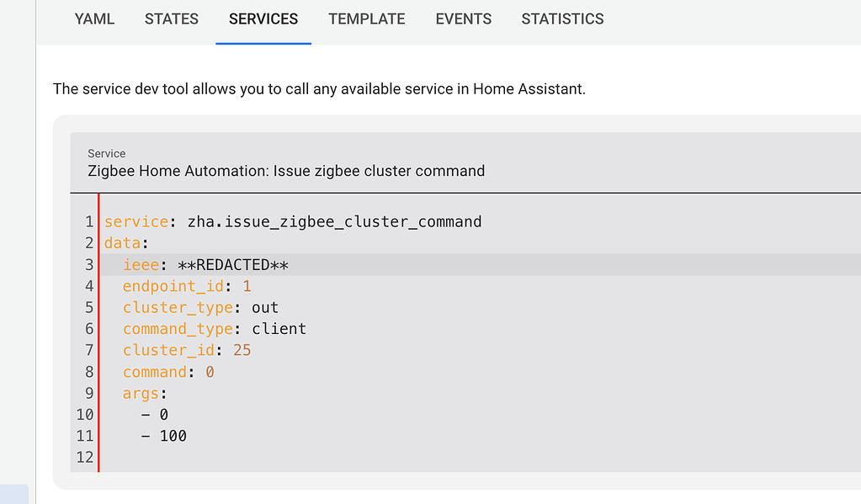
Task: Place cursor on the 'data:' line
Action: (x=126, y=243)
